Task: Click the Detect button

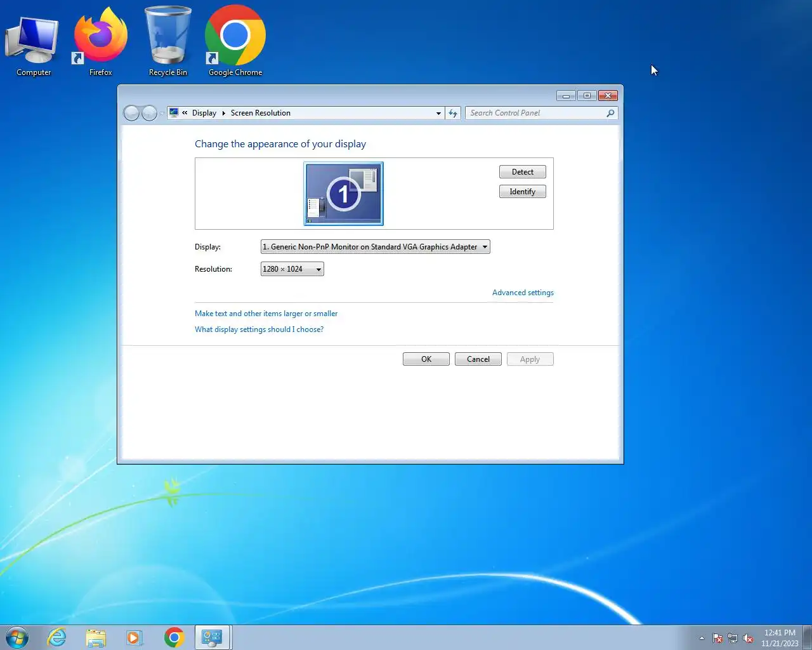Action: 522,172
